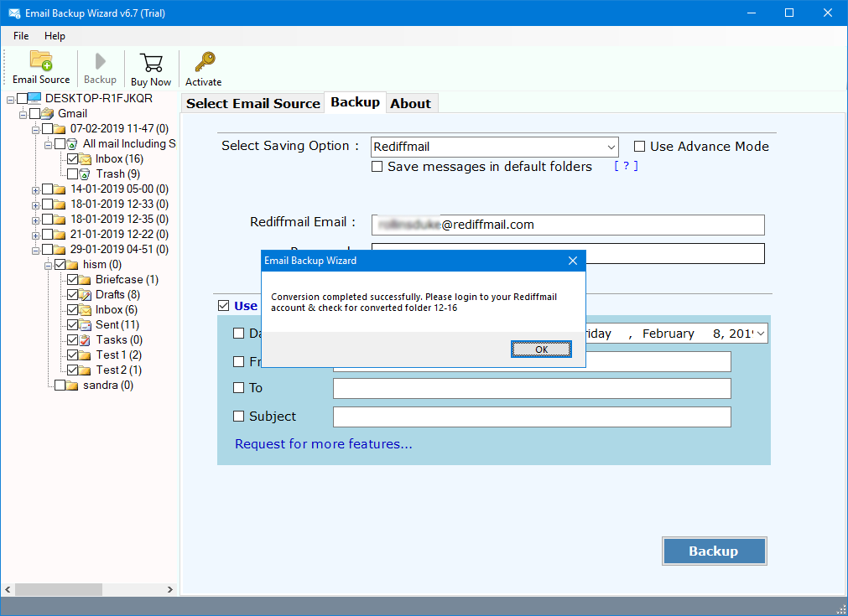Tick the Date filter checkbox
Screen dimensions: 848x616
pos(238,334)
